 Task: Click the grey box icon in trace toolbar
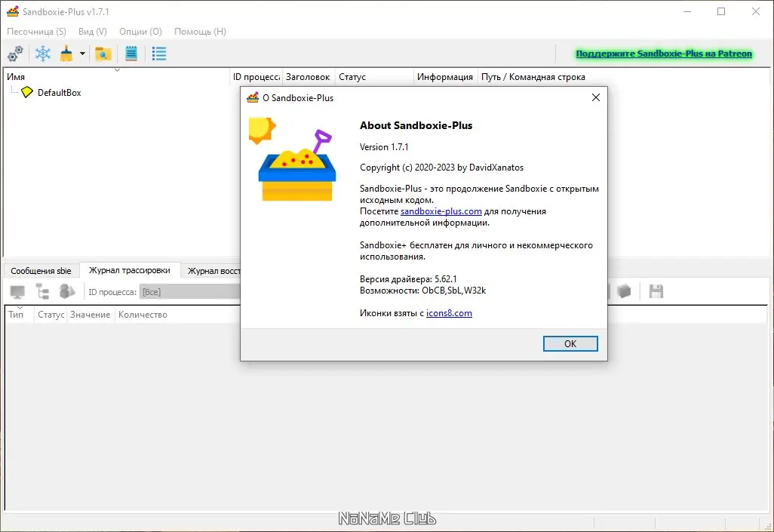pyautogui.click(x=624, y=291)
